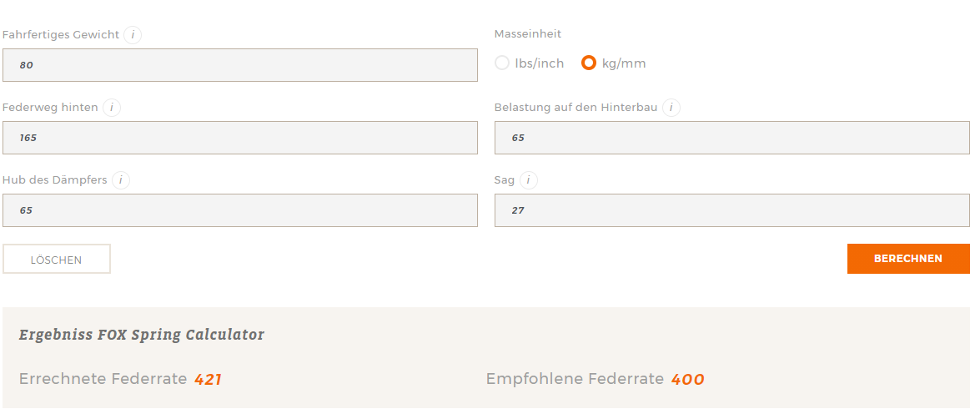This screenshot has height=409, width=980.
Task: Click info icon beside Fahrfertiges Gewicht
Action: click(x=133, y=35)
